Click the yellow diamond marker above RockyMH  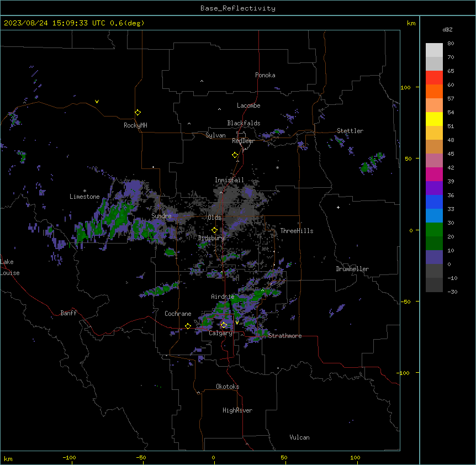(137, 113)
